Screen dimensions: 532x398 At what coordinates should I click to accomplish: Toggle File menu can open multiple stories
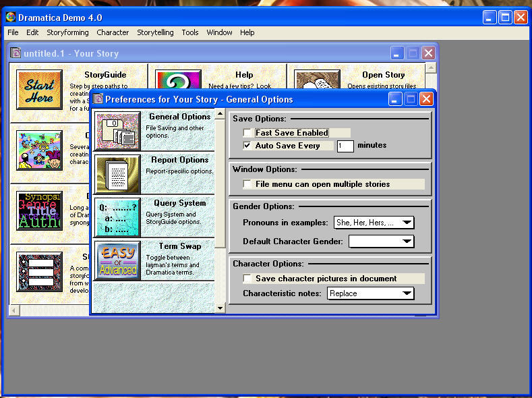click(x=247, y=184)
